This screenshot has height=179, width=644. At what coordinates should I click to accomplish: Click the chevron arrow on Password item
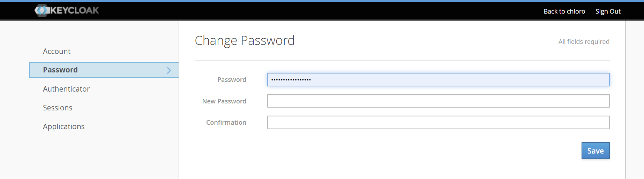click(x=169, y=70)
